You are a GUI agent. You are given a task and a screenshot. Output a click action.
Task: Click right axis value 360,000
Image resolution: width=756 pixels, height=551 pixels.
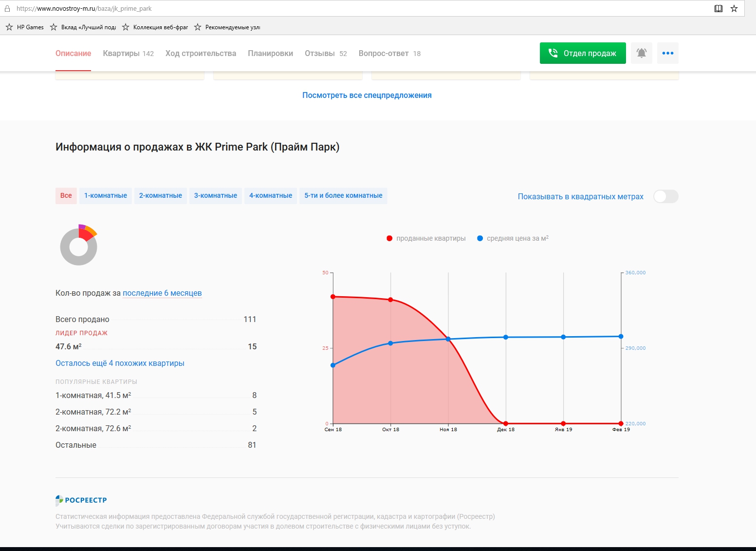[635, 273]
